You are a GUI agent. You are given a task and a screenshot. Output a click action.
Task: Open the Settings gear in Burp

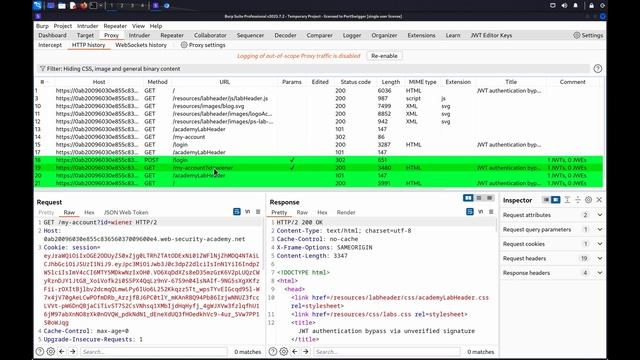pyautogui.click(x=588, y=35)
